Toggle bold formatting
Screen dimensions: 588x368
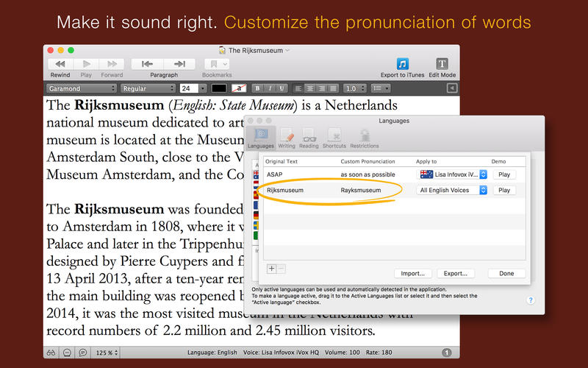(x=257, y=88)
